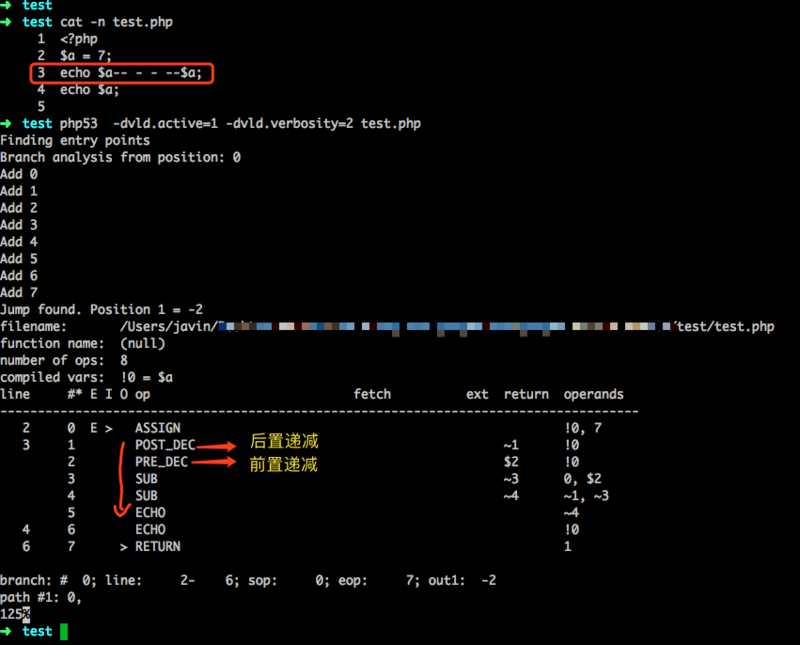Click the 'branch: # 0; line:' summary line
Viewport: 800px width, 645px height.
coord(248,580)
